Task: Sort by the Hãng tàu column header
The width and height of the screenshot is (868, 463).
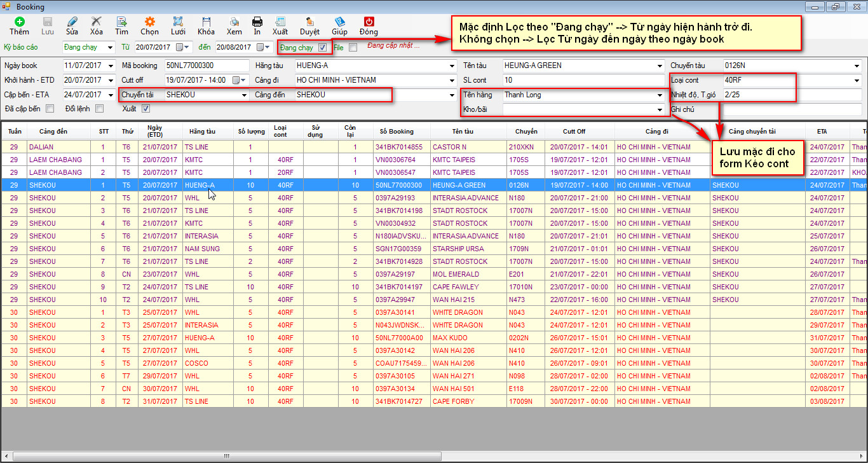Action: pos(208,131)
